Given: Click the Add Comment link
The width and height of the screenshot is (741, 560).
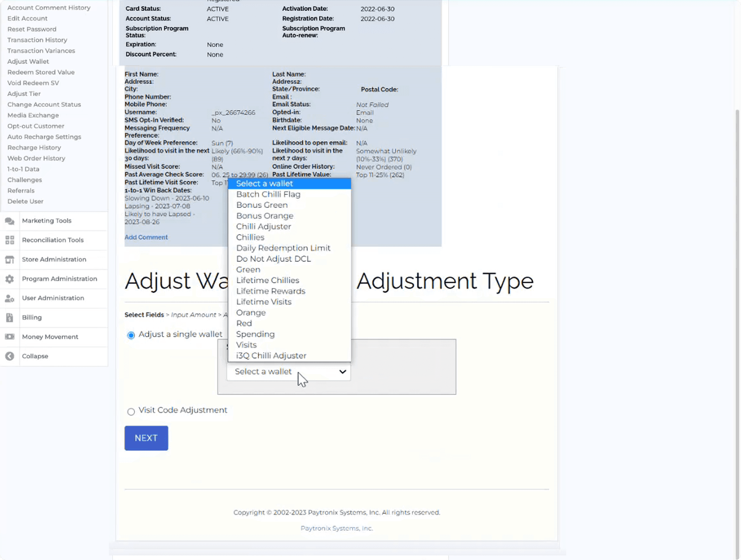Looking at the screenshot, I should tap(146, 237).
